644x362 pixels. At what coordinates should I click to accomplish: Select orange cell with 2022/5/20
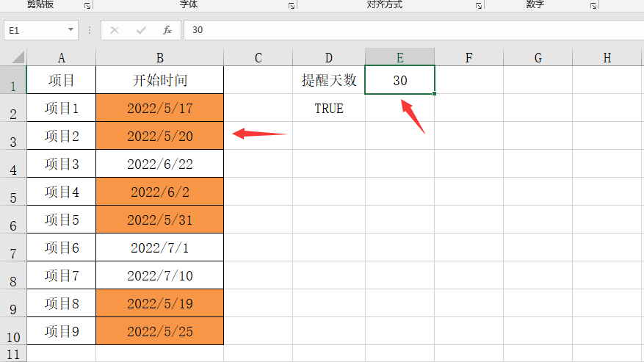click(160, 136)
